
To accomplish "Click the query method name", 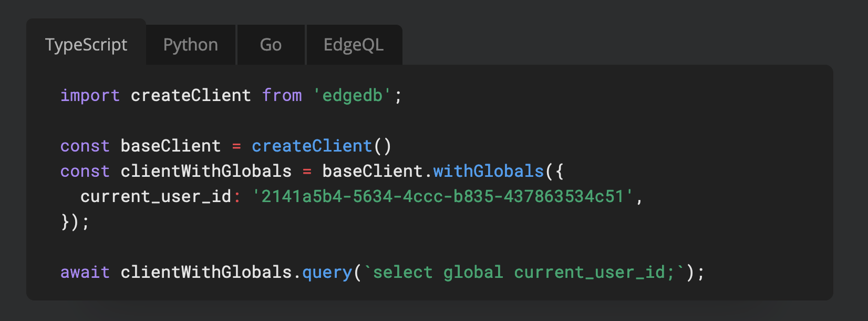I will 327,272.
